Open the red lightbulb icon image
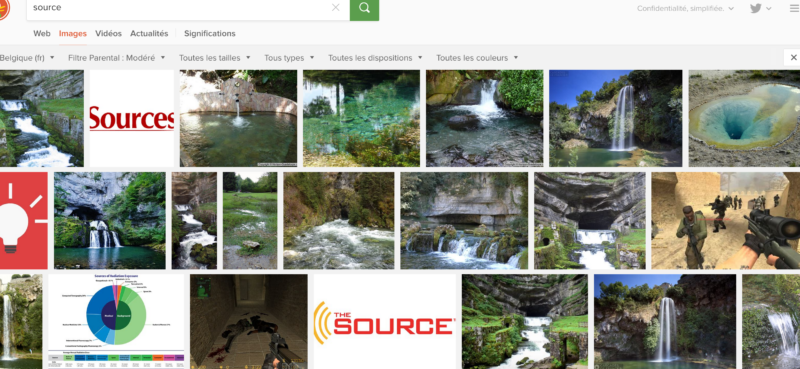This screenshot has width=800, height=369. (x=23, y=220)
